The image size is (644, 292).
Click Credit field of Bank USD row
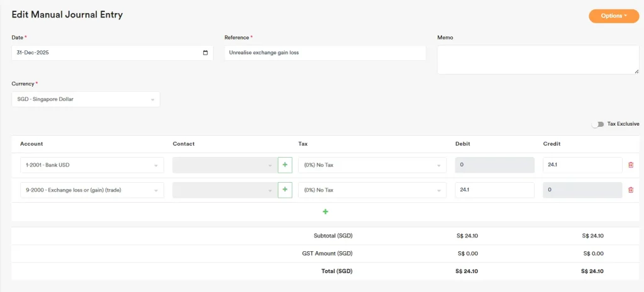pyautogui.click(x=582, y=165)
